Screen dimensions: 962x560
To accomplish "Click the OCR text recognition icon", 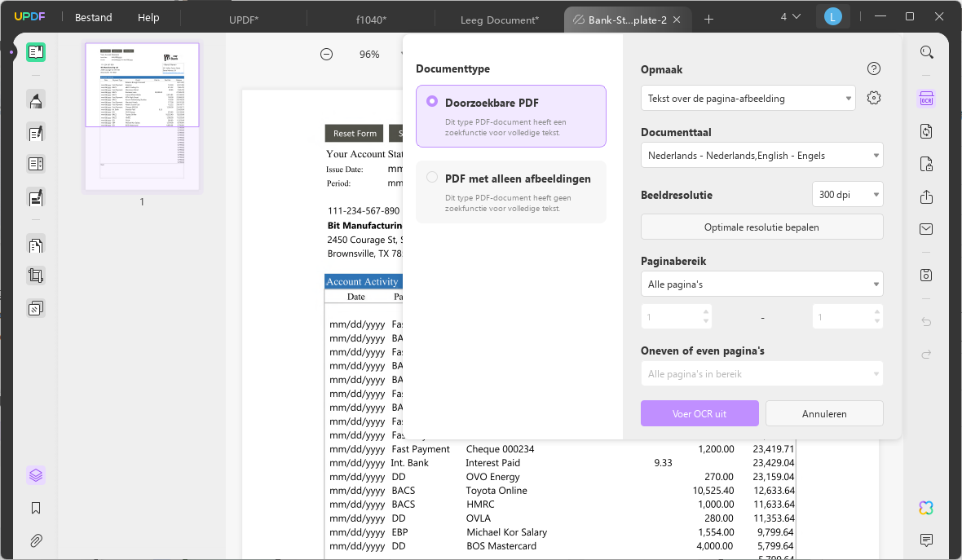I will [926, 99].
